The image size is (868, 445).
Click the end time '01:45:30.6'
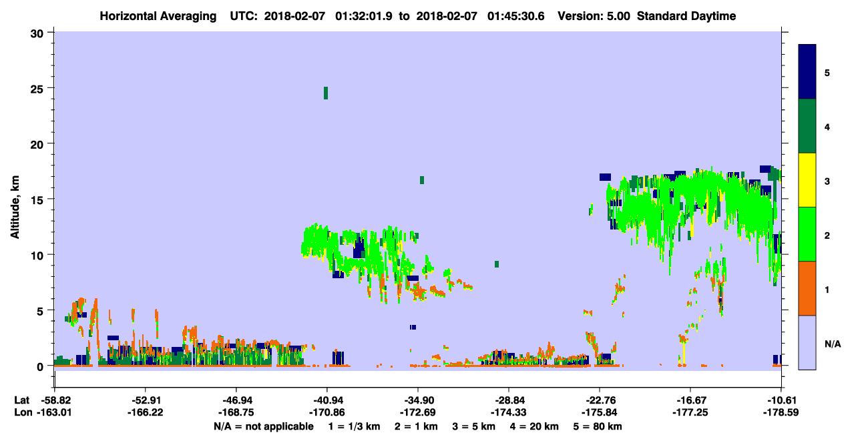tap(515, 16)
